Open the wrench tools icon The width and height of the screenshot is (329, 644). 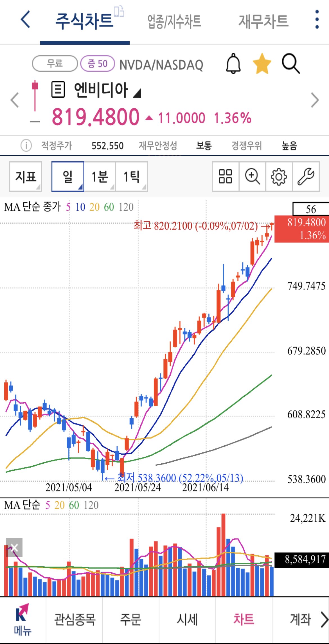point(306,176)
